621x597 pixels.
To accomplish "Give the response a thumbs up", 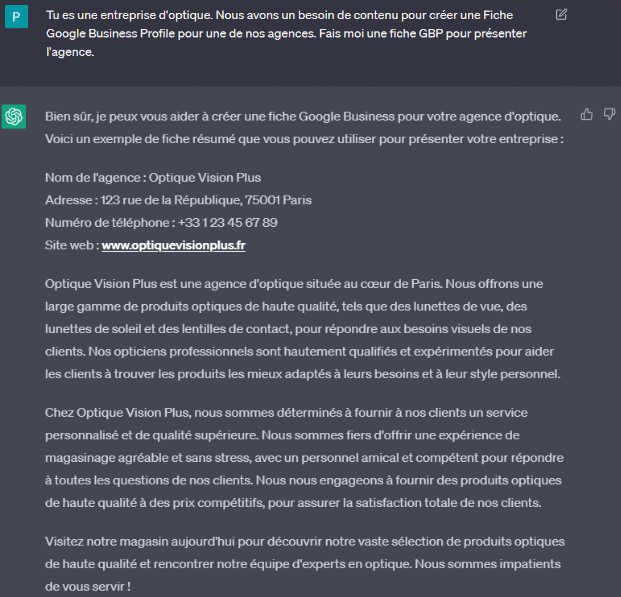I will tap(587, 115).
